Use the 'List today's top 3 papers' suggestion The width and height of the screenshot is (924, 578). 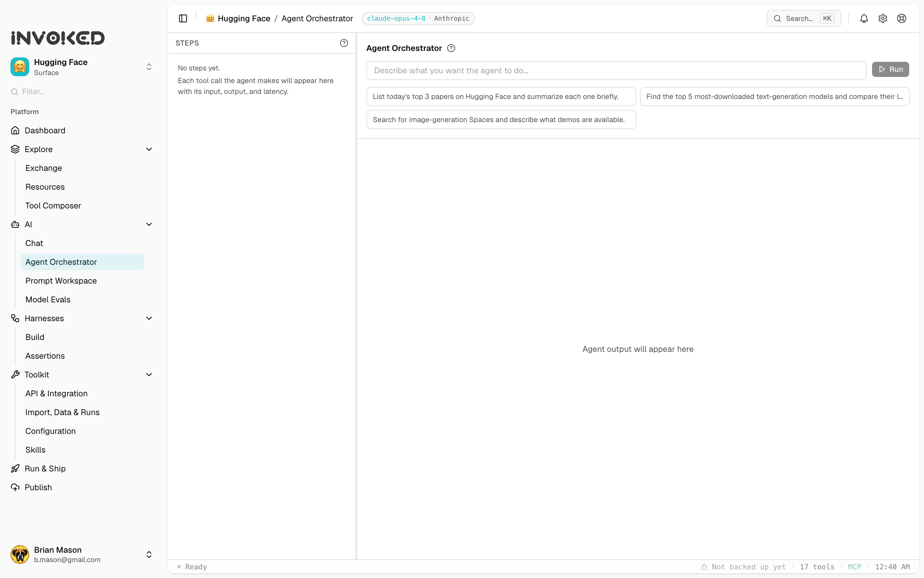point(501,96)
